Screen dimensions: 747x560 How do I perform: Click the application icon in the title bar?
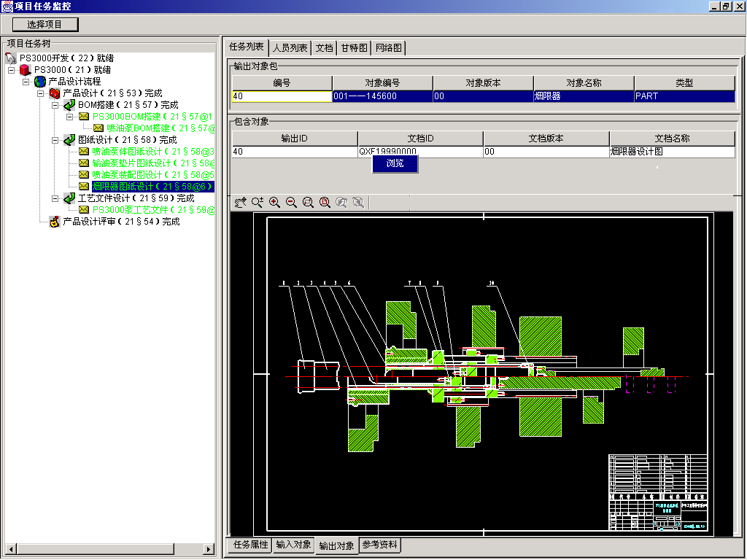7,6
